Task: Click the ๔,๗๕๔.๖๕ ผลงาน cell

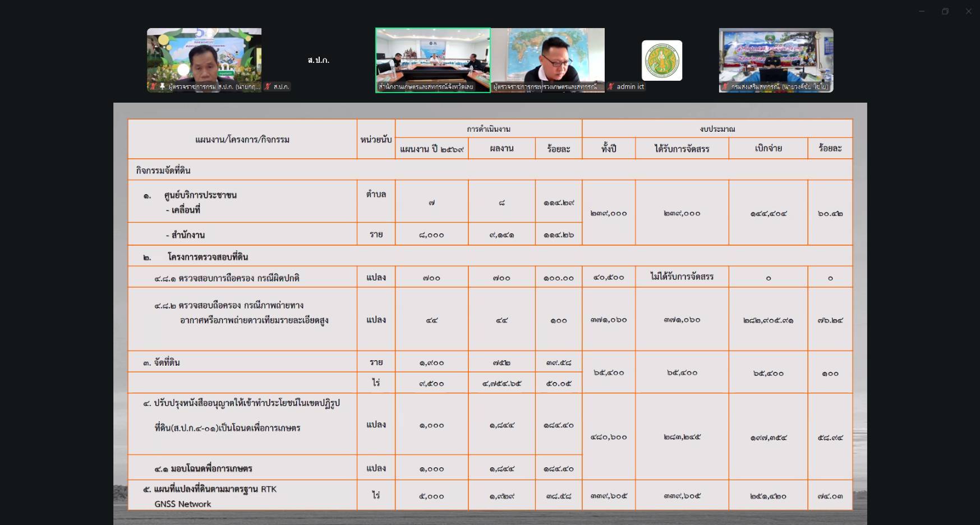Action: [501, 384]
